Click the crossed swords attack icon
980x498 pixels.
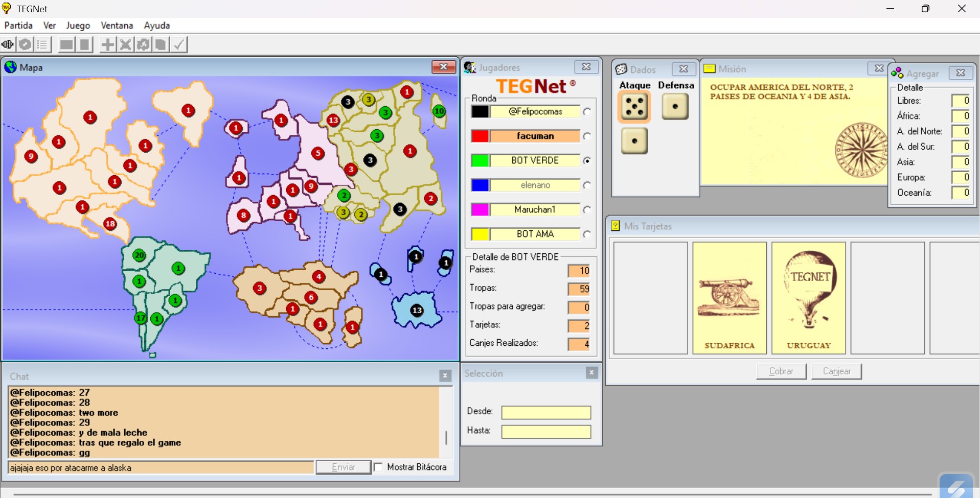[x=125, y=45]
